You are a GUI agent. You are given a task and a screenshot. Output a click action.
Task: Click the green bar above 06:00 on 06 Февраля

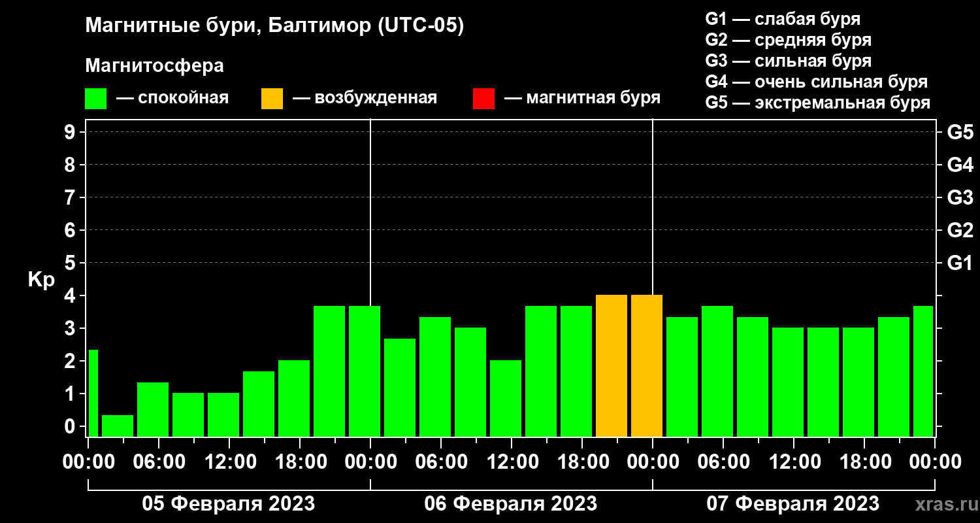(x=435, y=377)
